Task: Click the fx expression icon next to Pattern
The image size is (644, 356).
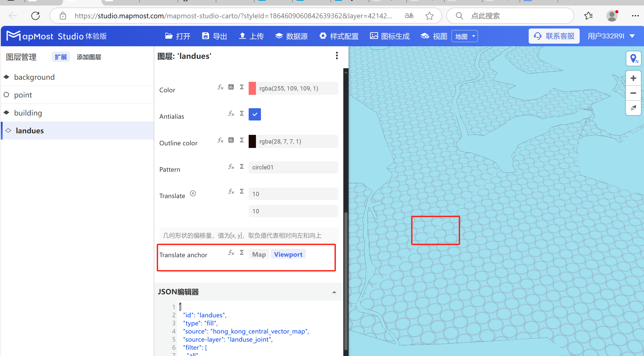Action: (x=231, y=166)
